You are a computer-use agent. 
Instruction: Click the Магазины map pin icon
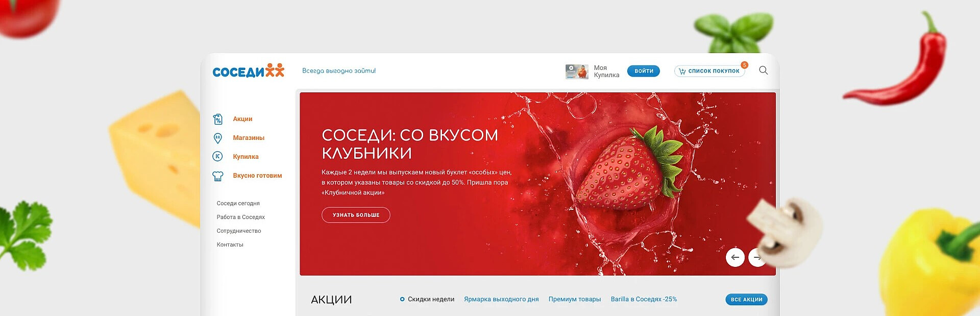(x=217, y=138)
